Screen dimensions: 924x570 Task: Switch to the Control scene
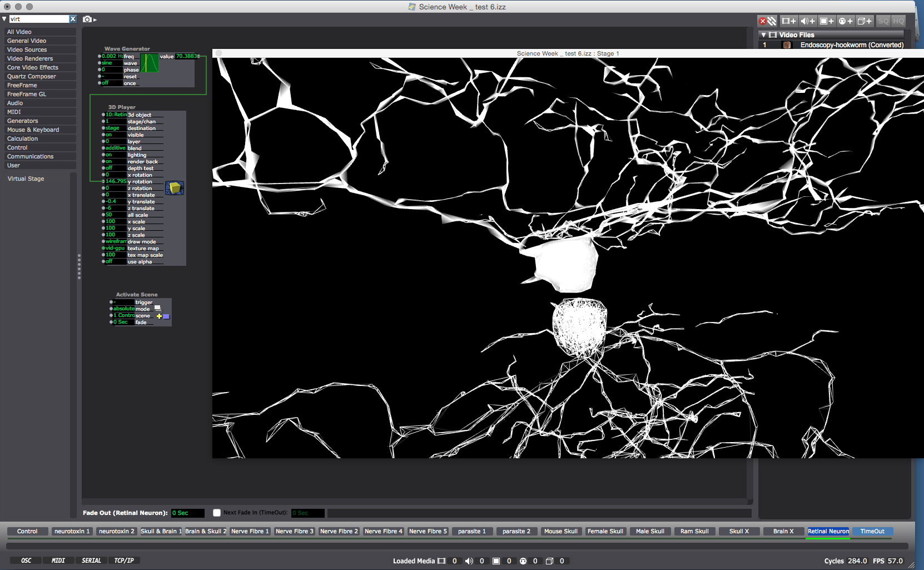coord(27,531)
